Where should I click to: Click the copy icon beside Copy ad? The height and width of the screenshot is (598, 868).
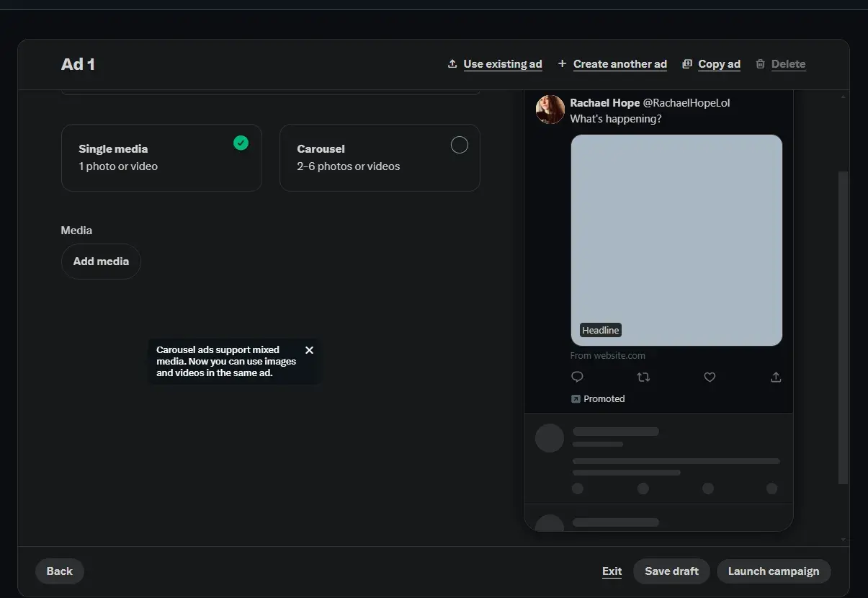(687, 64)
